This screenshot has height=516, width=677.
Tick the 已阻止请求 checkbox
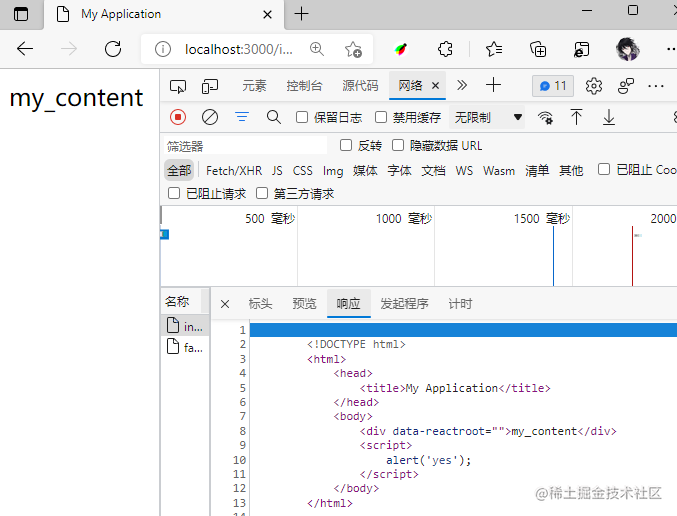tap(174, 193)
